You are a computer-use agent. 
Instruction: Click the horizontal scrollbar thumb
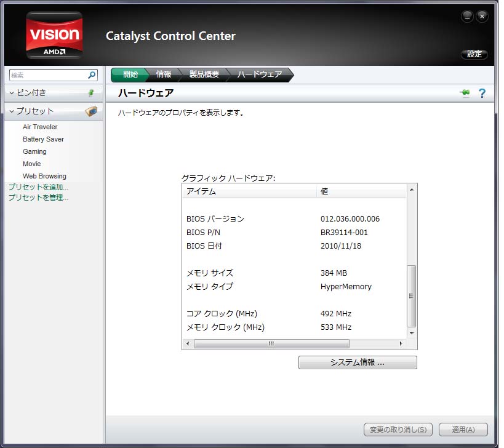[x=271, y=343]
